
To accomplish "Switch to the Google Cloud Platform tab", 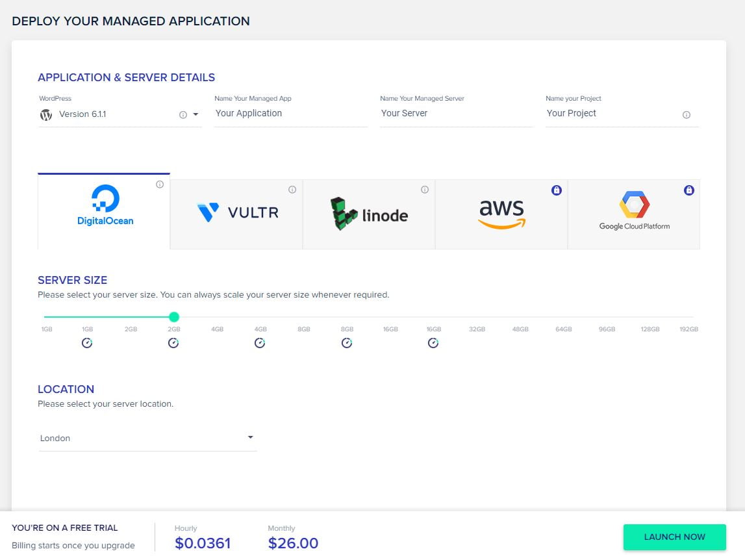I will click(634, 213).
